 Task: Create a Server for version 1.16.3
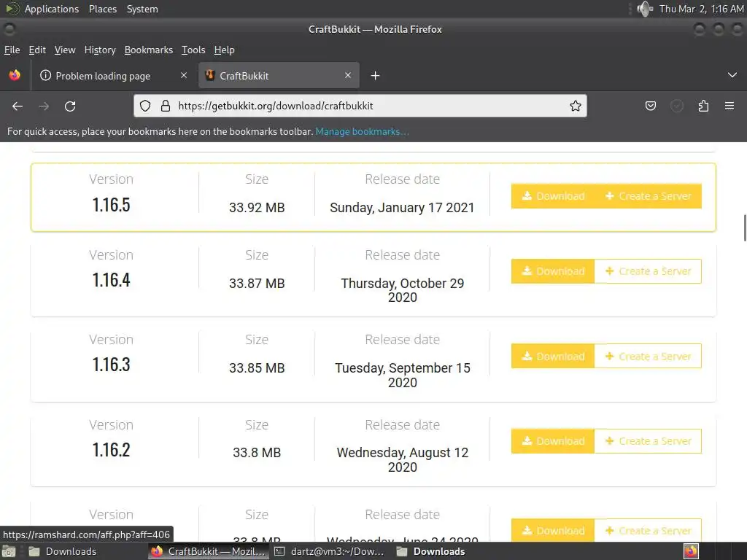coord(648,356)
